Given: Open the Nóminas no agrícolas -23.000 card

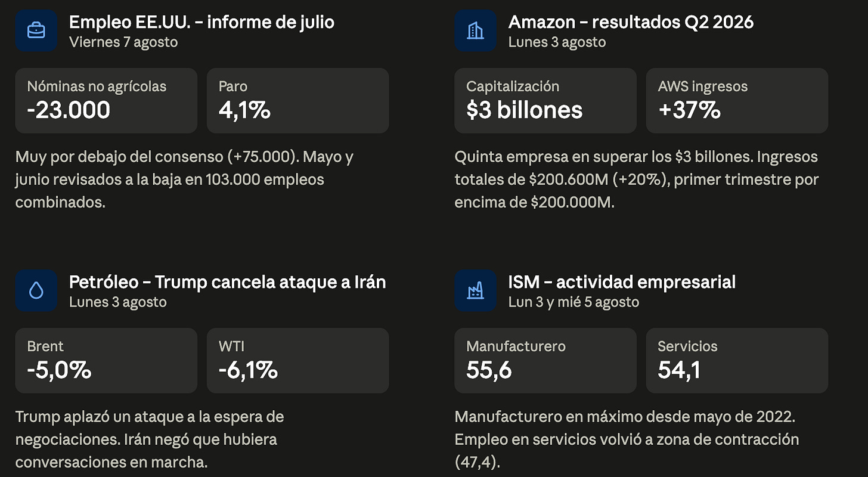Looking at the screenshot, I should coord(106,101).
